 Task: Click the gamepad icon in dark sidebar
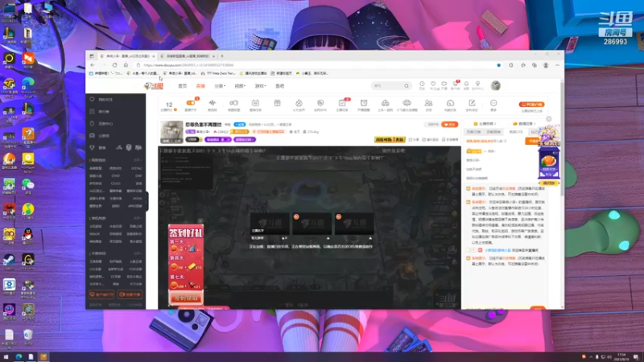tap(92, 135)
